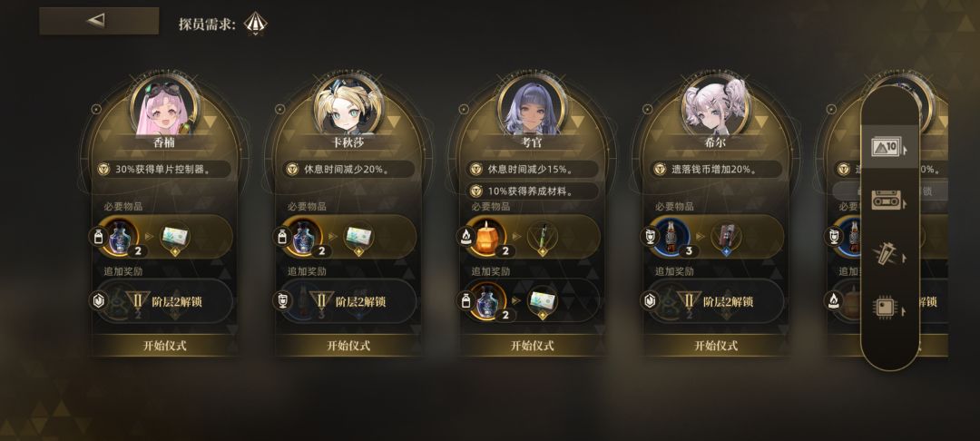
Task: Select 卡秋莎's character portrait
Action: (348, 107)
